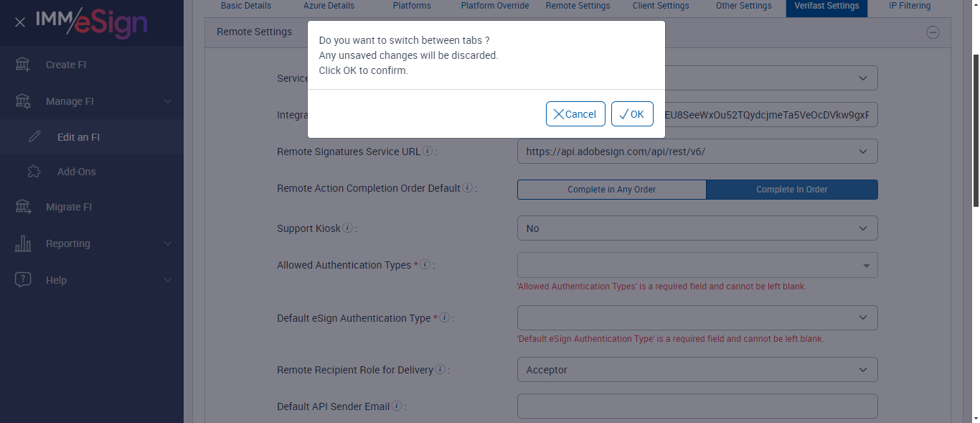
Task: Click the Migrate FI sidebar icon
Action: pos(23,207)
